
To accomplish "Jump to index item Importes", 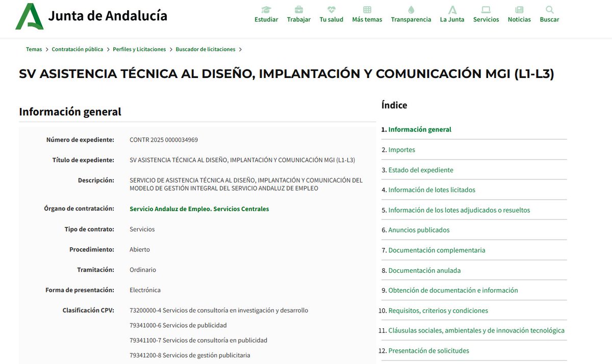I will [402, 150].
